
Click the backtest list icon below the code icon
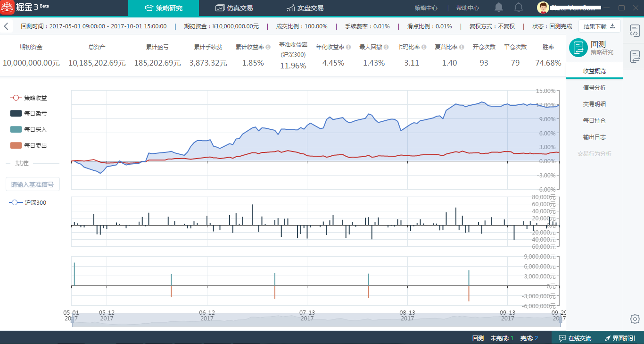635,57
